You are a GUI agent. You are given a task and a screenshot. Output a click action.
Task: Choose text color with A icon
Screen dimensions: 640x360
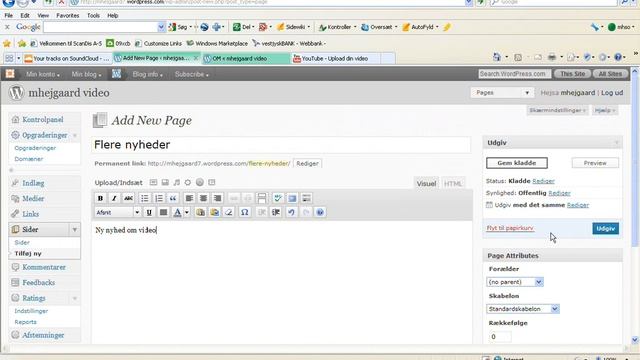tap(178, 212)
